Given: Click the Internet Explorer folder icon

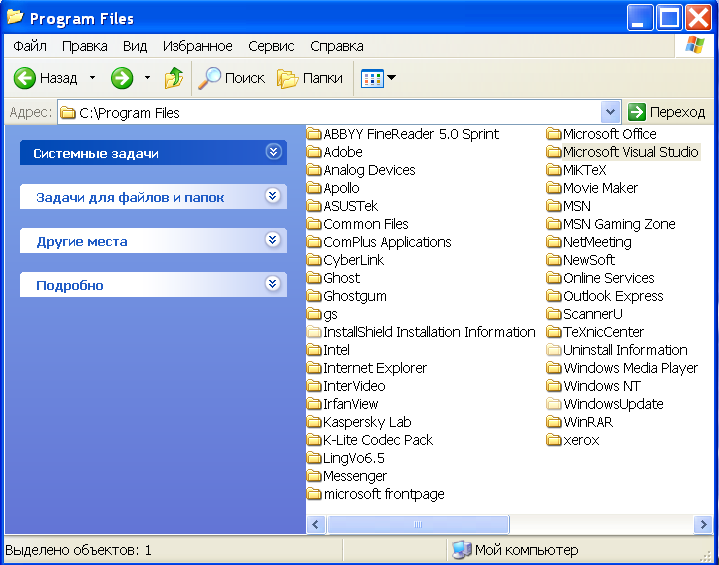Looking at the screenshot, I should (x=314, y=368).
